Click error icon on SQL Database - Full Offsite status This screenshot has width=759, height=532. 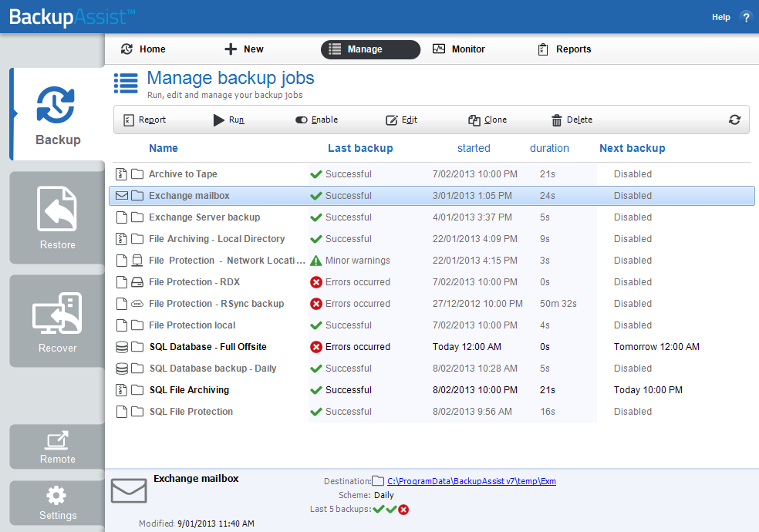[x=316, y=347]
